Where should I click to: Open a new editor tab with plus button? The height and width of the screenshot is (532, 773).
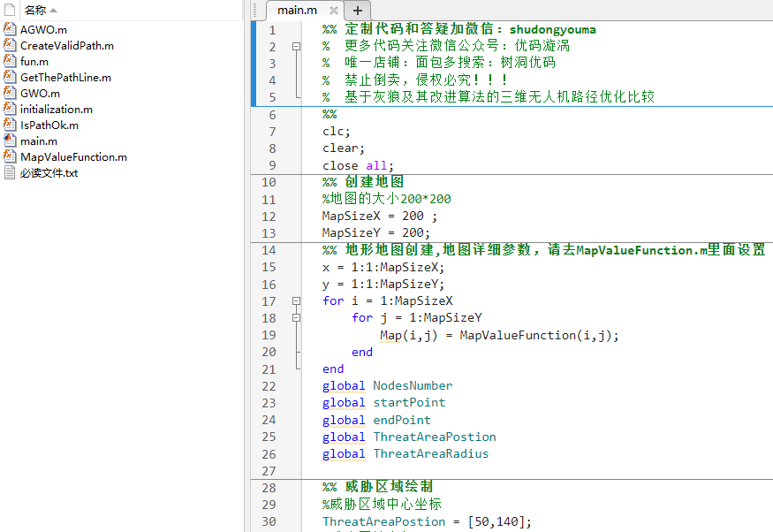click(358, 11)
